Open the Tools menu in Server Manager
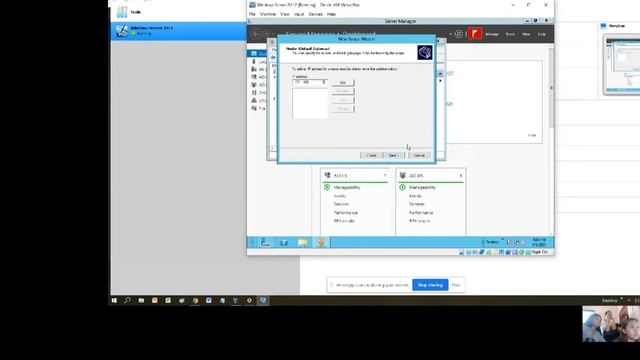The image size is (640, 360). tap(510, 34)
